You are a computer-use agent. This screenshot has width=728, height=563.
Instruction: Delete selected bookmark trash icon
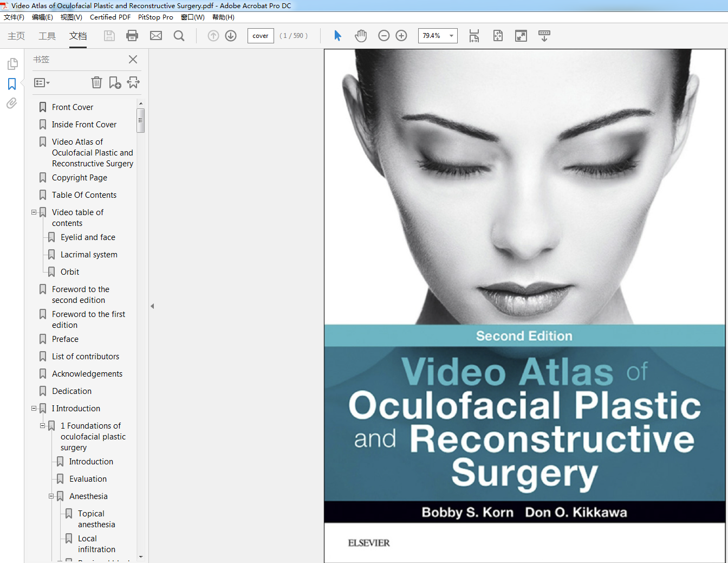(96, 82)
